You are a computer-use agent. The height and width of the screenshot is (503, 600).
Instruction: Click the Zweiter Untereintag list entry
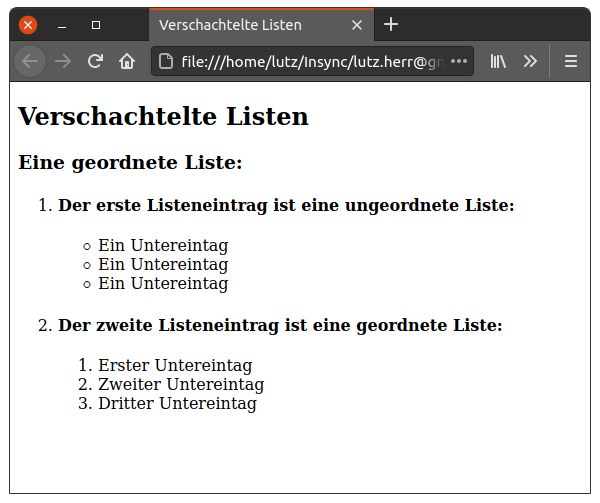pyautogui.click(x=181, y=384)
